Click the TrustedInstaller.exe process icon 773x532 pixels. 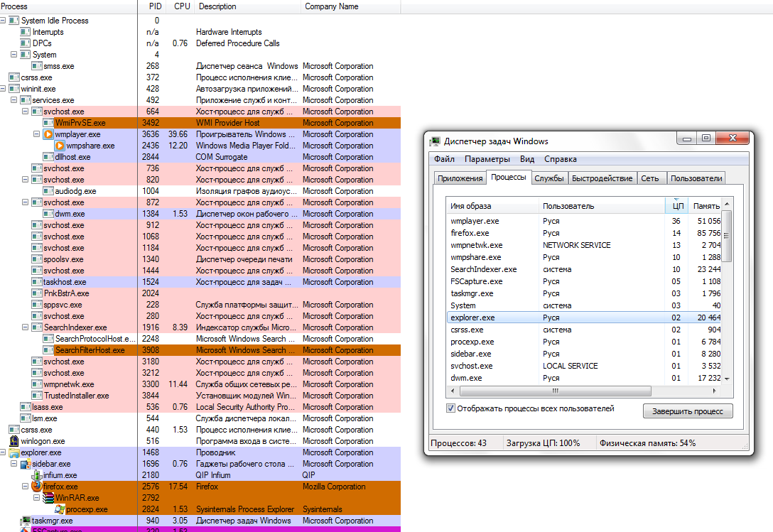tap(37, 396)
